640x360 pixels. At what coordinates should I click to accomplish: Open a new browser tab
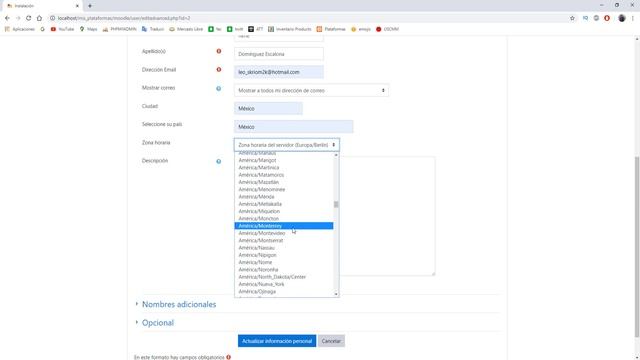90,6
